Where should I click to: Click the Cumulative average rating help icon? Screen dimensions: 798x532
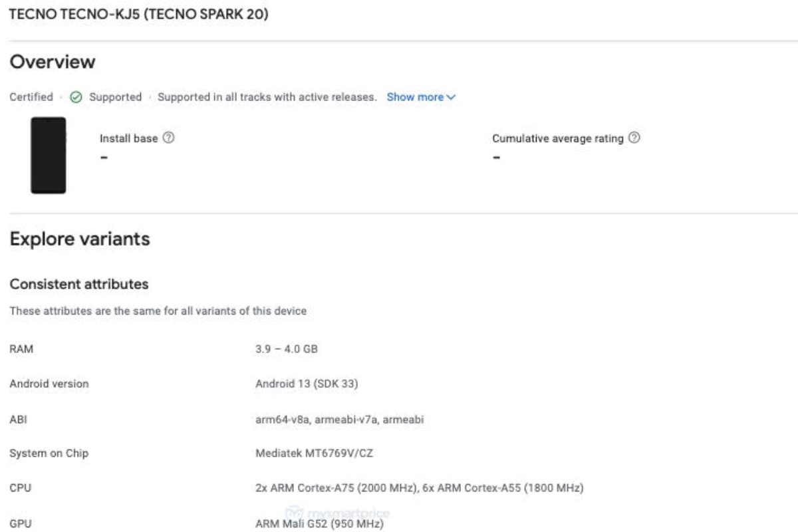[634, 138]
